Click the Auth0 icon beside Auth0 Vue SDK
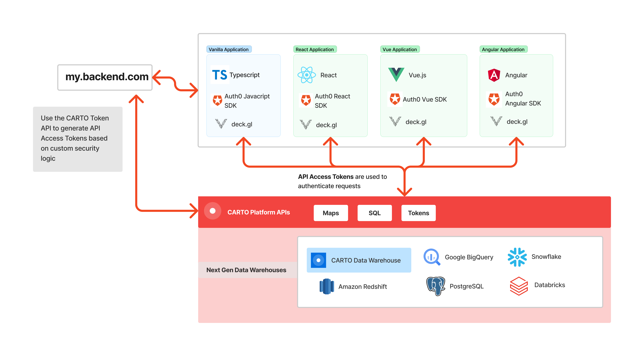The image size is (644, 356). 395,99
